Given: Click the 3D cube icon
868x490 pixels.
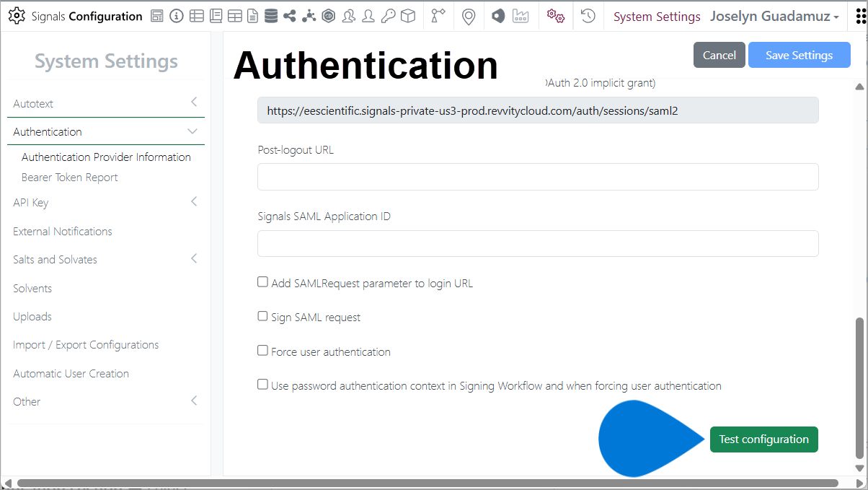Looking at the screenshot, I should [x=408, y=16].
